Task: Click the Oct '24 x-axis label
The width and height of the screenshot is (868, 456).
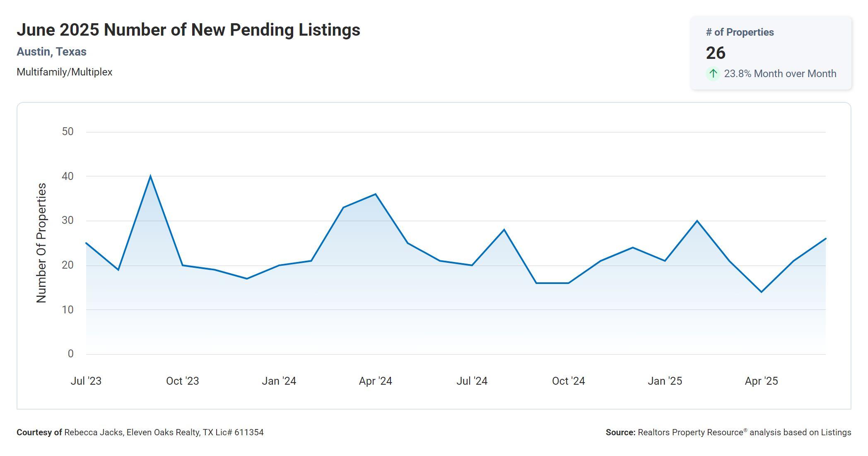Action: 568,381
